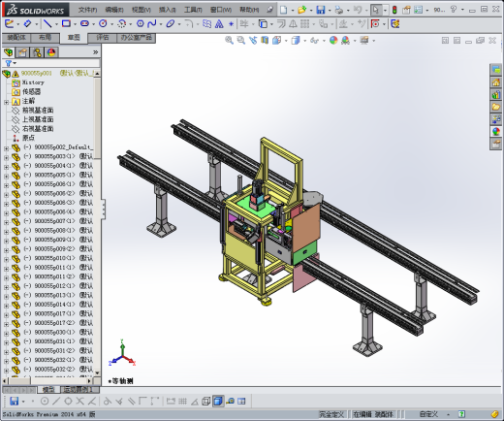Viewport: 504px width, 421px height.
Task: Select the Circle sketch tool
Action: point(103,23)
